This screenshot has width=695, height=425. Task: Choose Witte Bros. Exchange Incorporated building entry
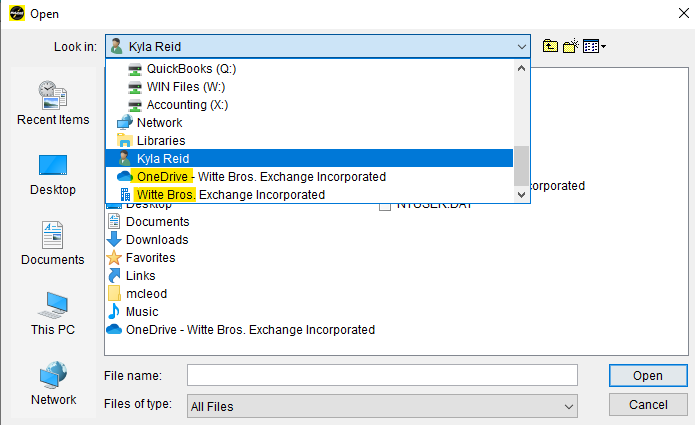(310, 195)
